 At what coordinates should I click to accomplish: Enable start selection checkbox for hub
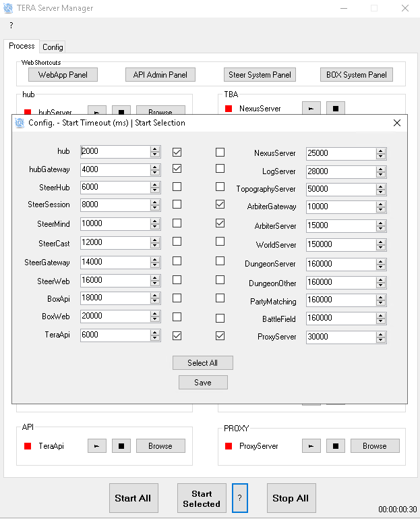177,153
